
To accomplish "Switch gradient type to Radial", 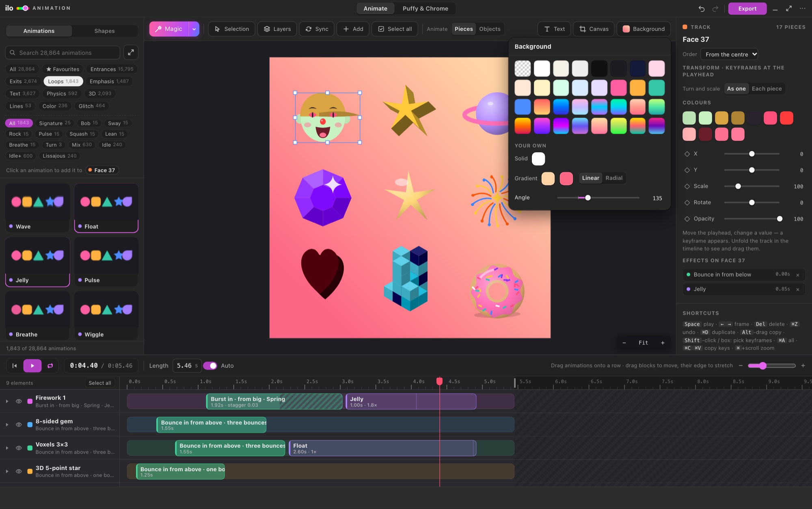I will click(x=614, y=178).
